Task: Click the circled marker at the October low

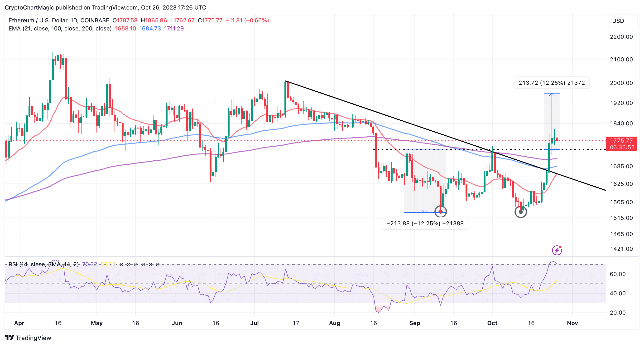Action: tap(521, 212)
